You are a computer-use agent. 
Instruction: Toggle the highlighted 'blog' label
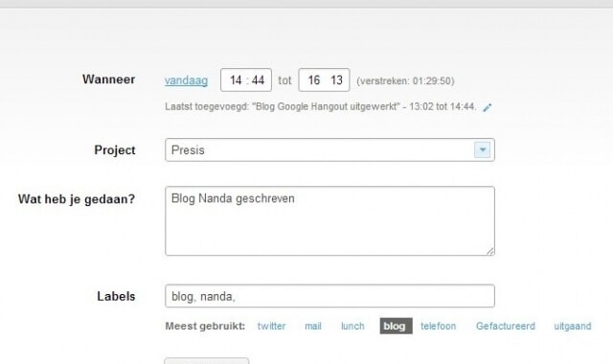pyautogui.click(x=396, y=326)
